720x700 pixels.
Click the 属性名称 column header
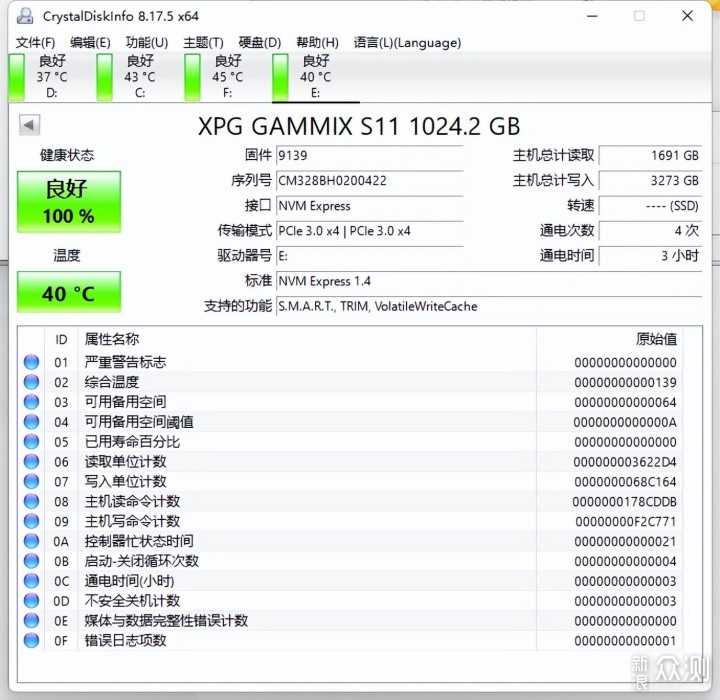[x=307, y=339]
